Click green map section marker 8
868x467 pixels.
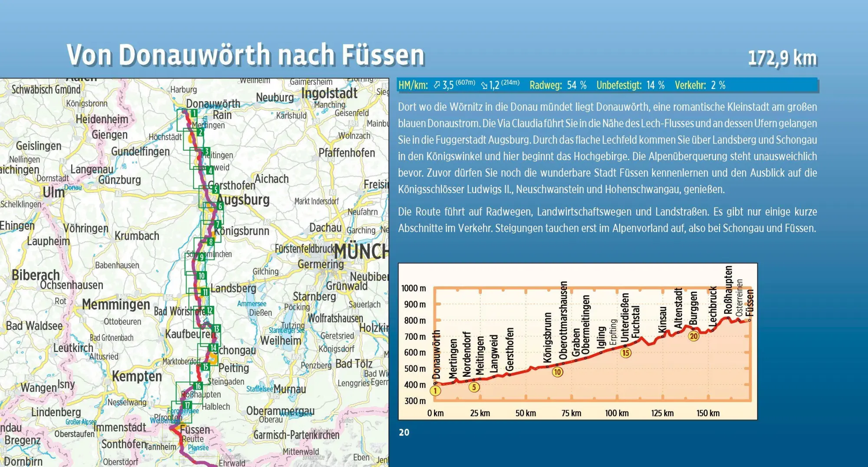210,242
